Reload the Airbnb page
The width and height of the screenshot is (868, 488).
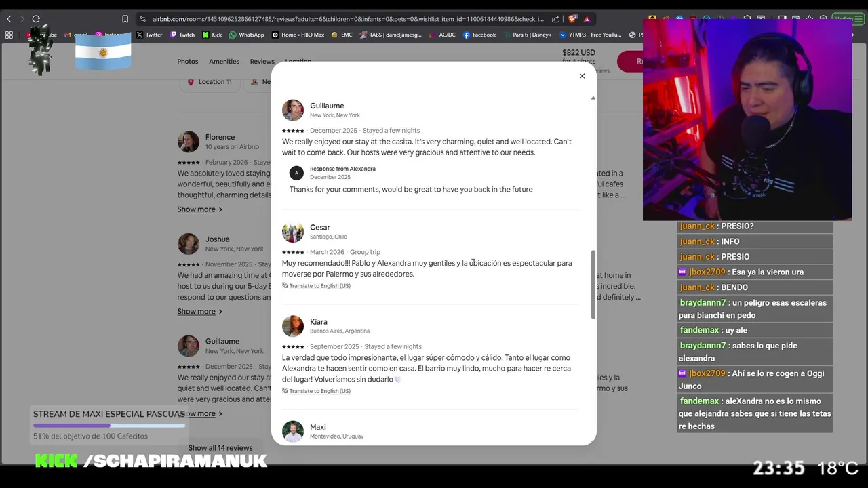[x=36, y=19]
